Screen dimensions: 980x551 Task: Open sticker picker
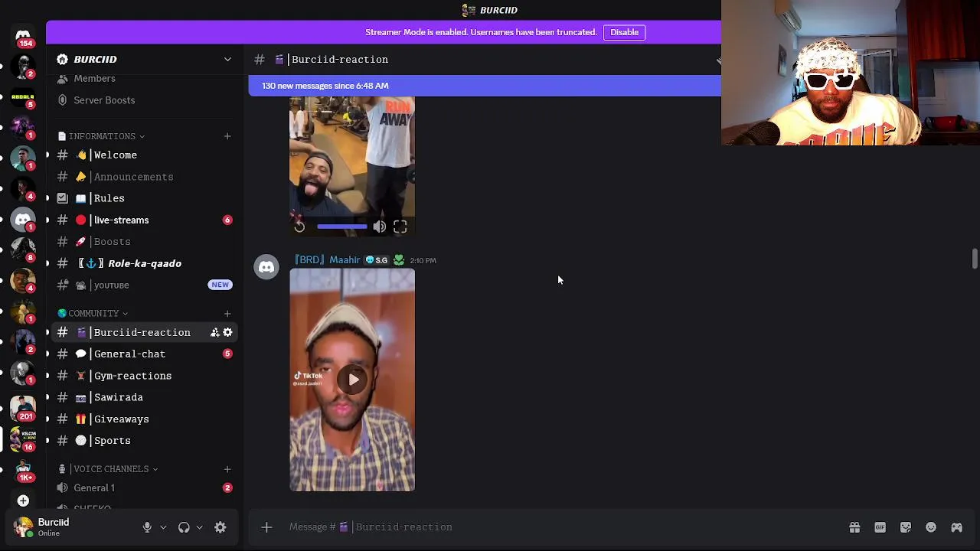[x=906, y=527]
